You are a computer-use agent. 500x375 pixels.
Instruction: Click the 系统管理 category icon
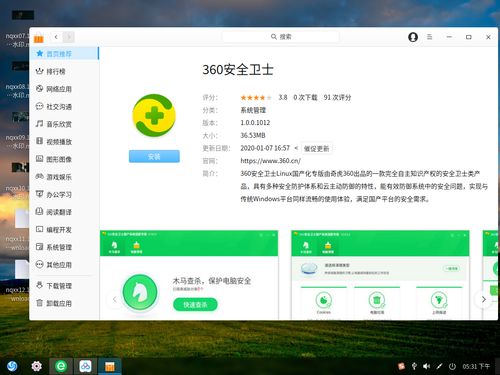click(x=39, y=247)
